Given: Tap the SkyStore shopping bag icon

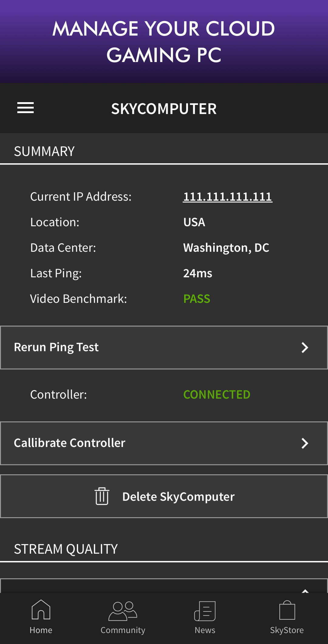Looking at the screenshot, I should (287, 610).
